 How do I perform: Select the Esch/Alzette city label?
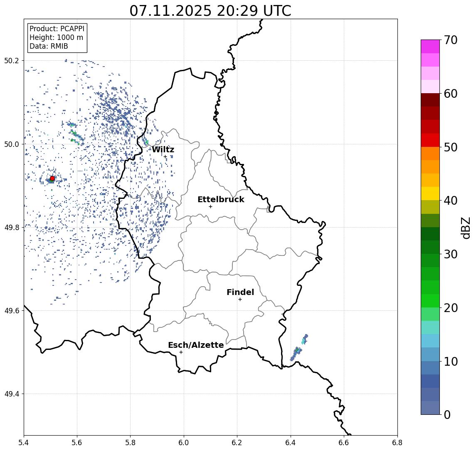(196, 345)
